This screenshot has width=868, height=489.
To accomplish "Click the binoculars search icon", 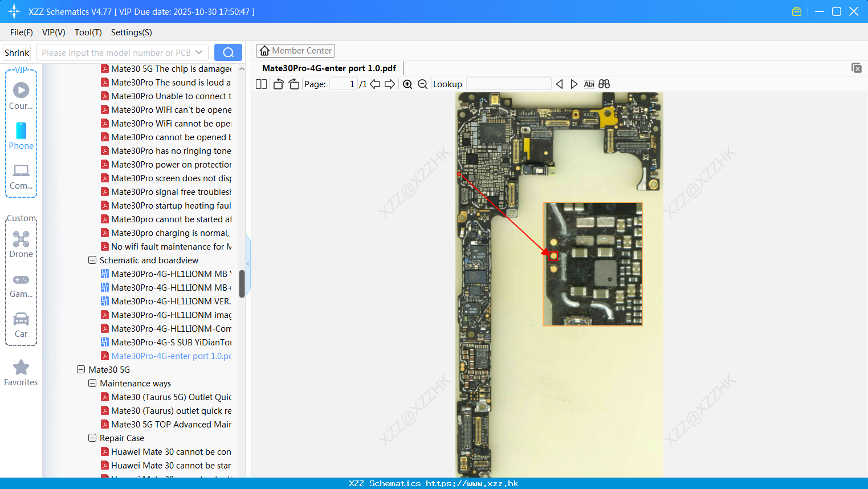I will point(604,84).
